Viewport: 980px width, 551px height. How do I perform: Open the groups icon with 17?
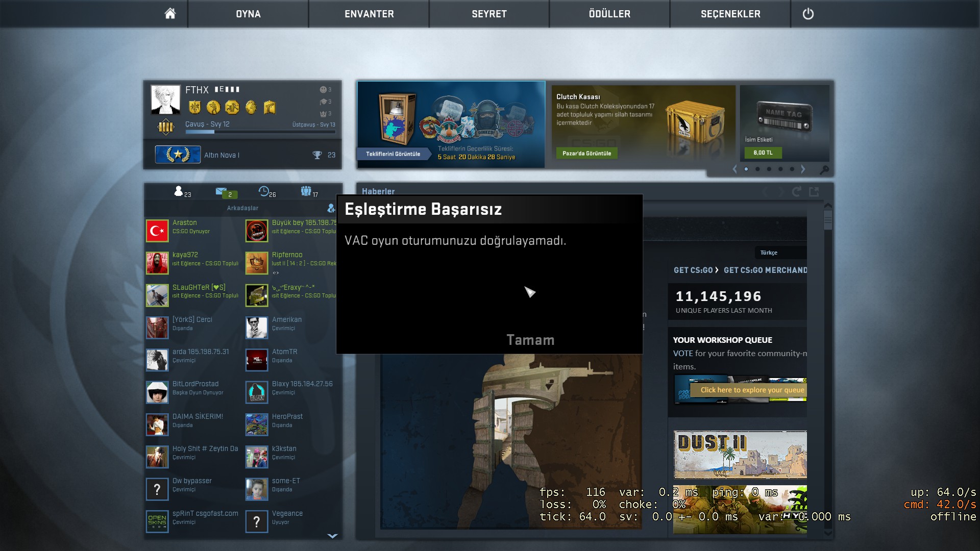pyautogui.click(x=306, y=191)
